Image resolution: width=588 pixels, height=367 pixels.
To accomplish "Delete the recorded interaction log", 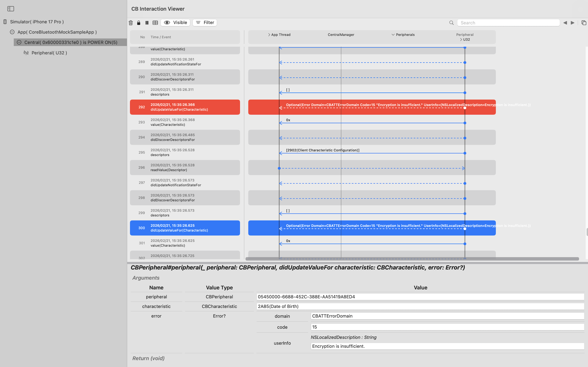I will click(x=131, y=23).
